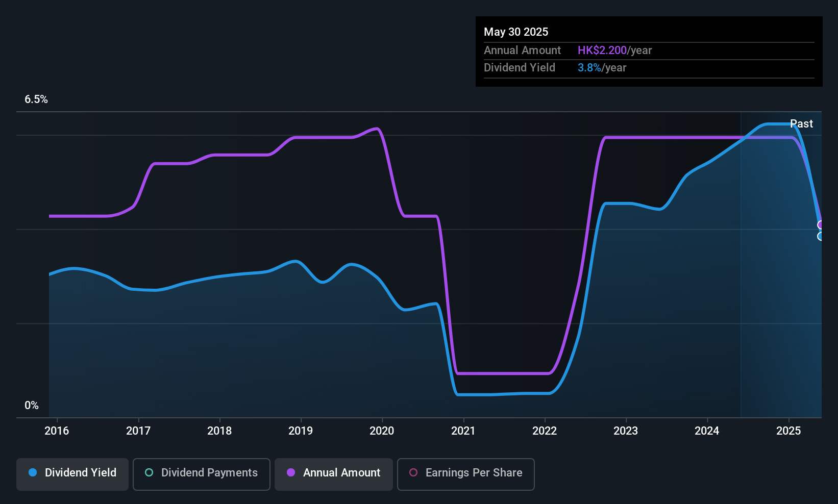Screen dimensions: 838x504
Task: Toggle the Annual Amount legend series
Action: point(334,473)
